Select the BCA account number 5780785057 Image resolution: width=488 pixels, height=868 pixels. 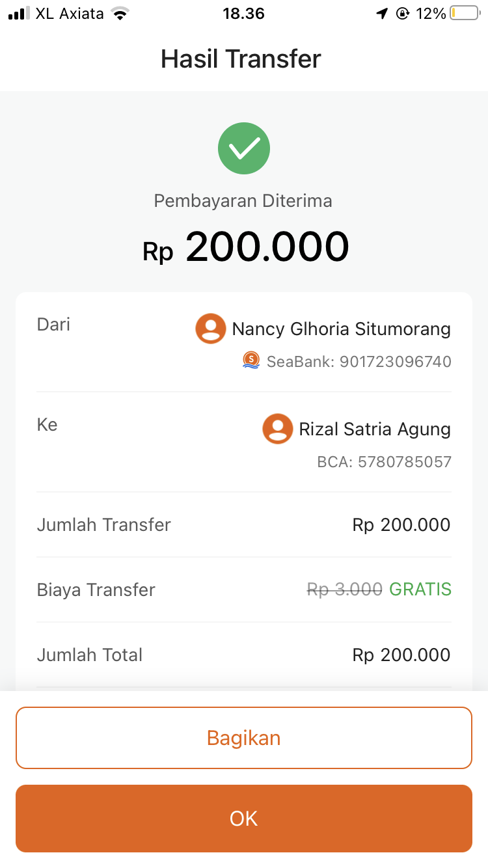[405, 462]
